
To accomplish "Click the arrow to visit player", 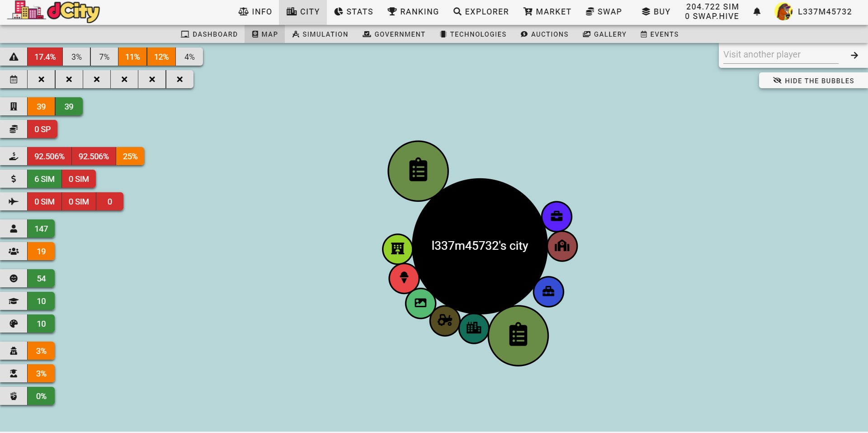I will point(854,55).
